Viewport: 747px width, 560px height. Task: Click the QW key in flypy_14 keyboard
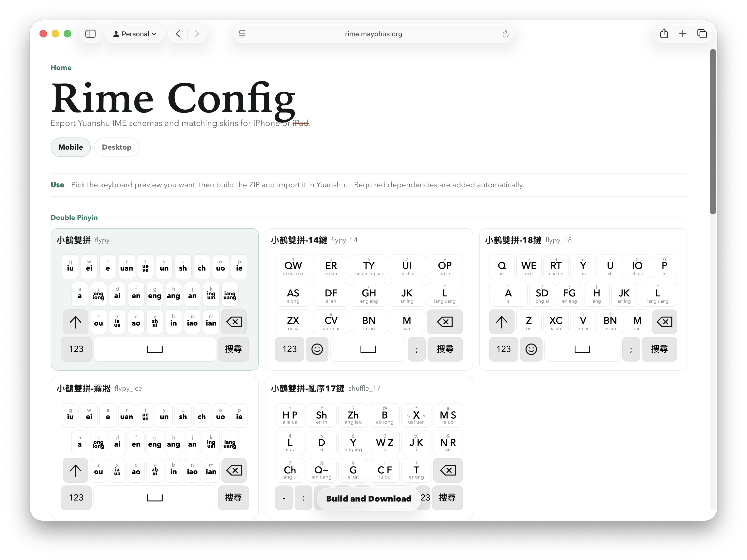(293, 267)
